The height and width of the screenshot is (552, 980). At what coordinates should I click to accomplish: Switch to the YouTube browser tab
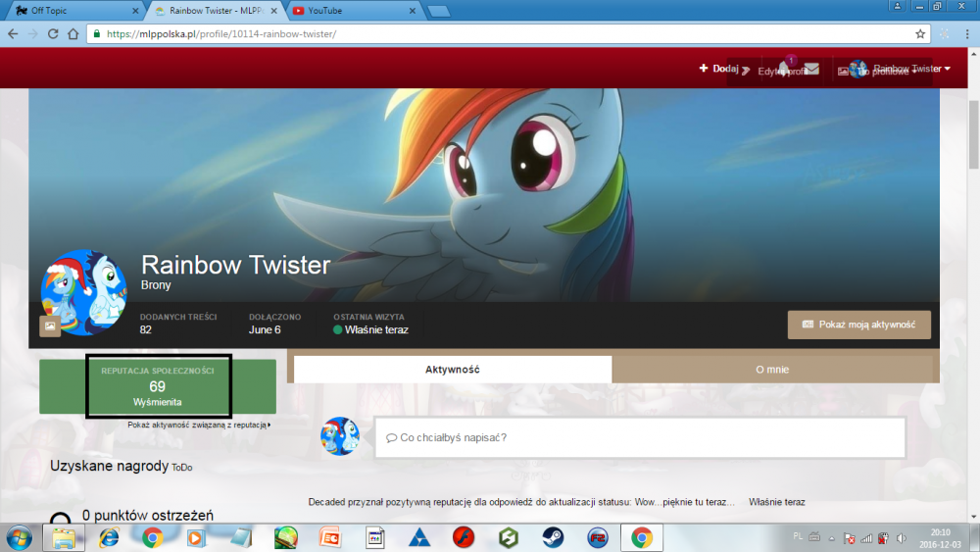tap(353, 11)
